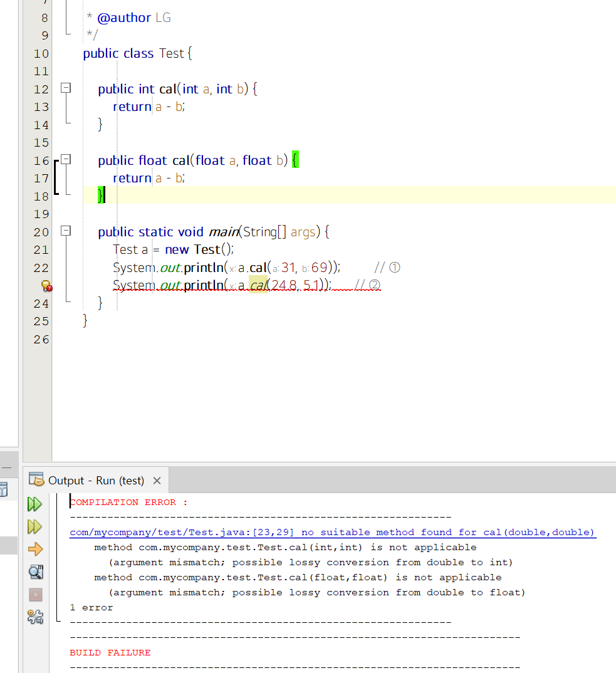Click the Re-run green arrows icon
The image size is (616, 673).
click(x=34, y=504)
